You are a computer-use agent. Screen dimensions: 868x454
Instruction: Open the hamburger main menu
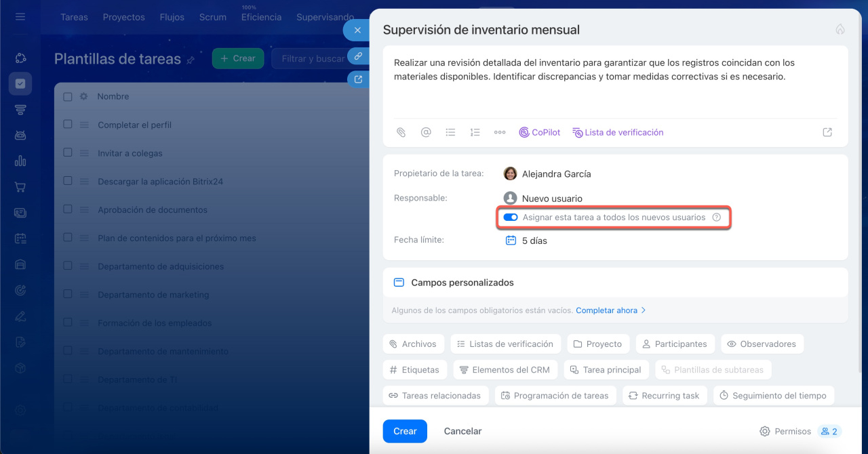20,16
